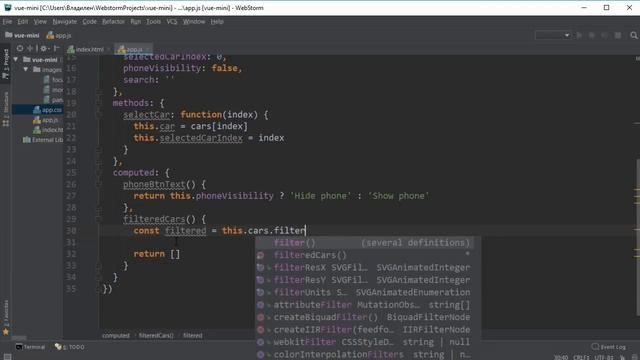Open the Help menu
The width and height of the screenshot is (640, 360).
[217, 22]
